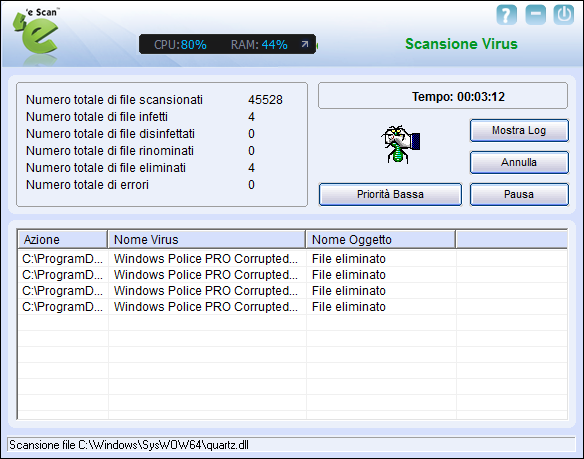The width and height of the screenshot is (584, 459).
Task: Click the bug scanning animation icon
Action: click(x=400, y=145)
